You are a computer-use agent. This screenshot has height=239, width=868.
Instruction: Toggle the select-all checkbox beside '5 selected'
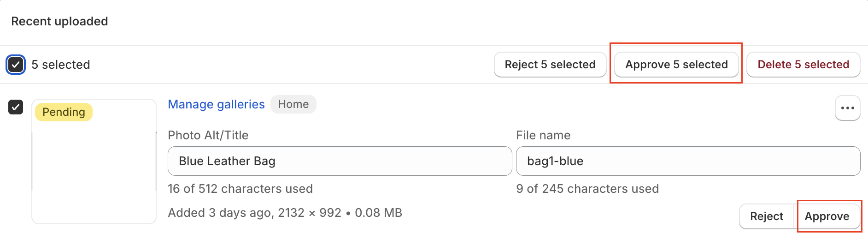pyautogui.click(x=16, y=65)
